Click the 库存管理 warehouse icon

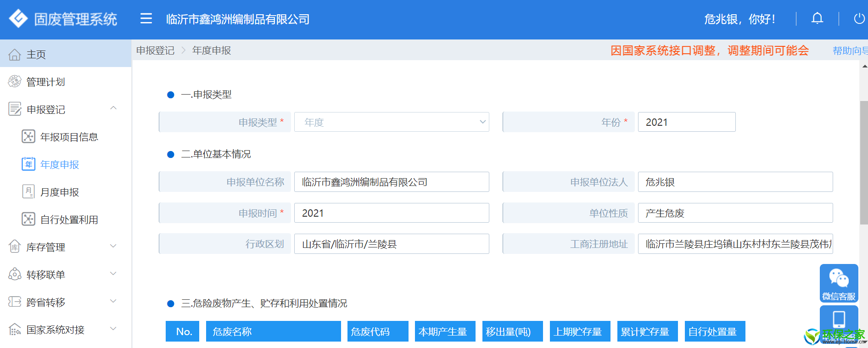[15, 247]
